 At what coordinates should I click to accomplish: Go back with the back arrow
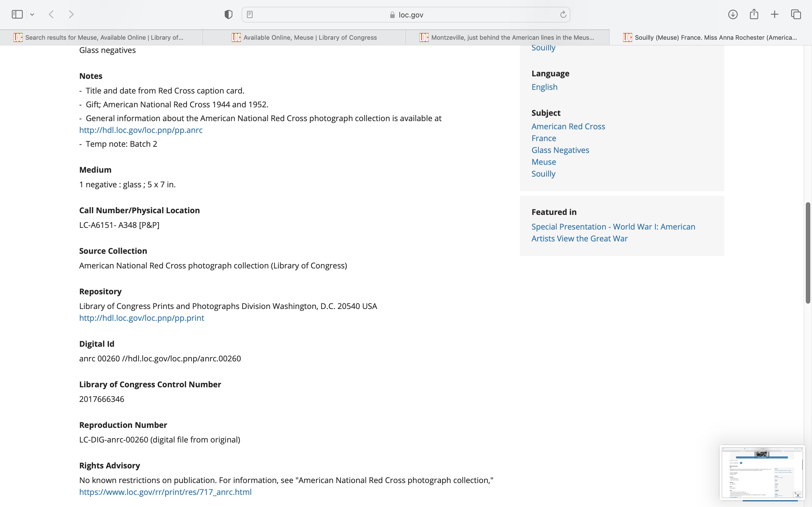pyautogui.click(x=51, y=14)
